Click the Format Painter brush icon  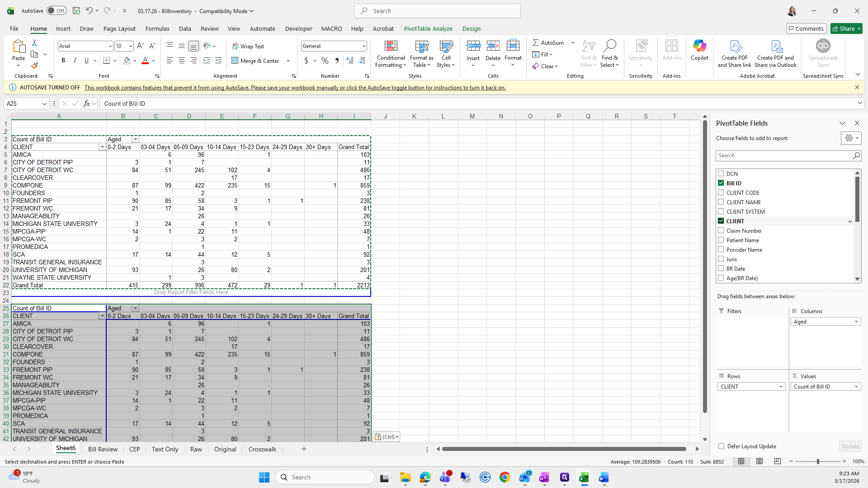[34, 66]
